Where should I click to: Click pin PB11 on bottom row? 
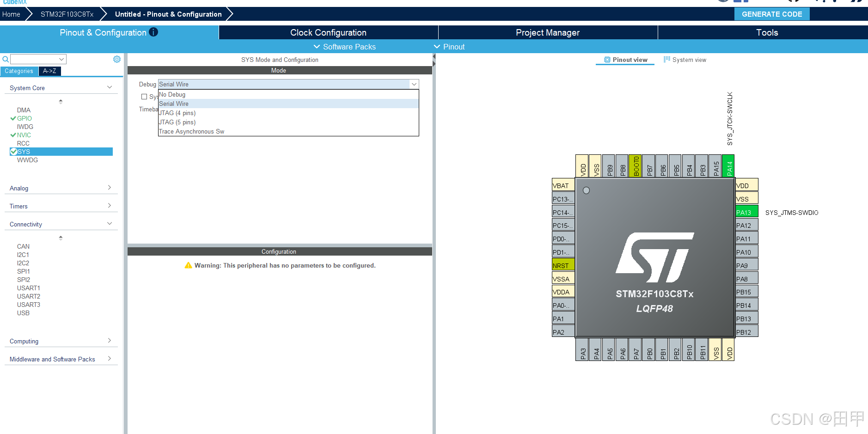tap(702, 349)
